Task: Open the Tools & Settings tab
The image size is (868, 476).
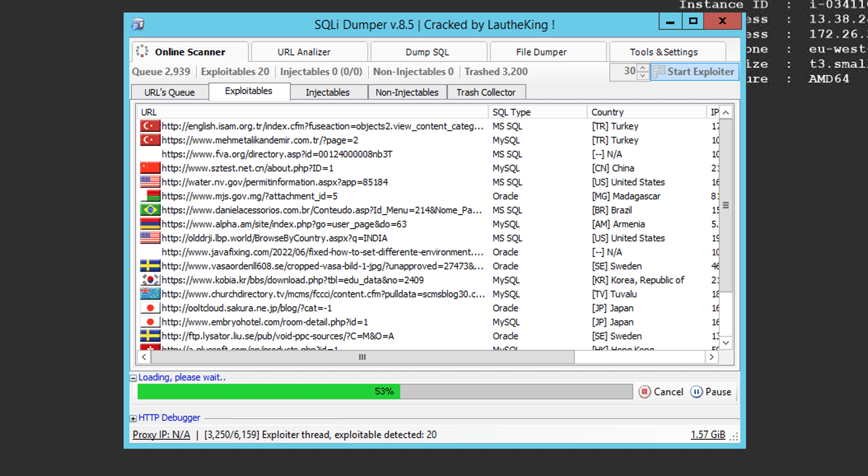Action: (663, 52)
